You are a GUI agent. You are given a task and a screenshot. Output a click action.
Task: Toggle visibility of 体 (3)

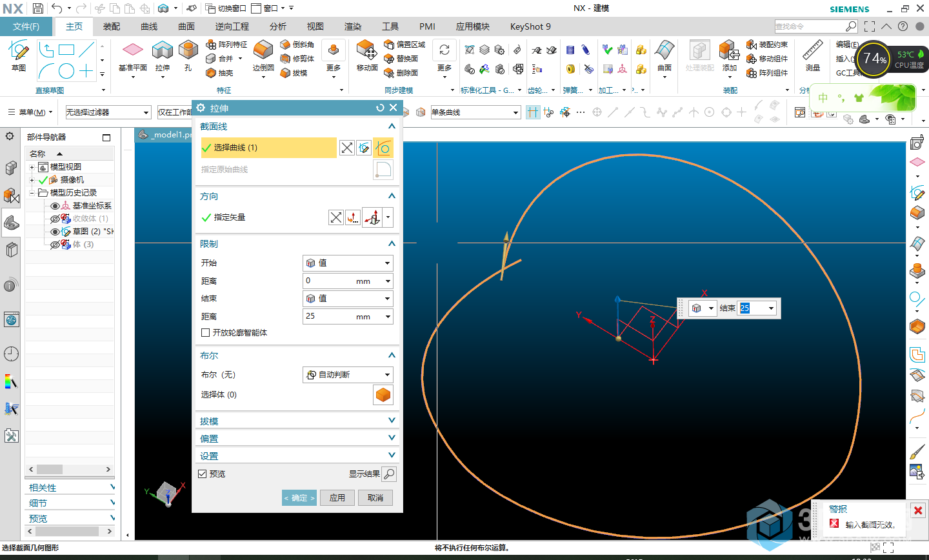click(x=55, y=245)
